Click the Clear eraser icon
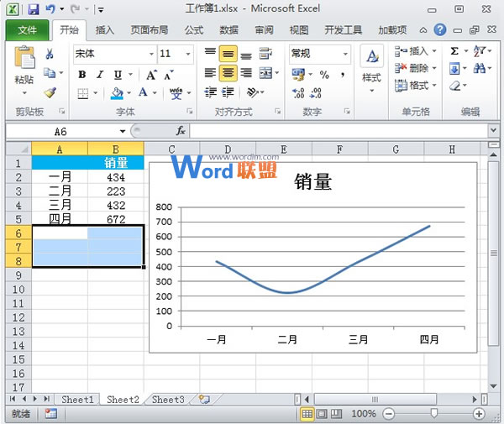 [x=454, y=86]
